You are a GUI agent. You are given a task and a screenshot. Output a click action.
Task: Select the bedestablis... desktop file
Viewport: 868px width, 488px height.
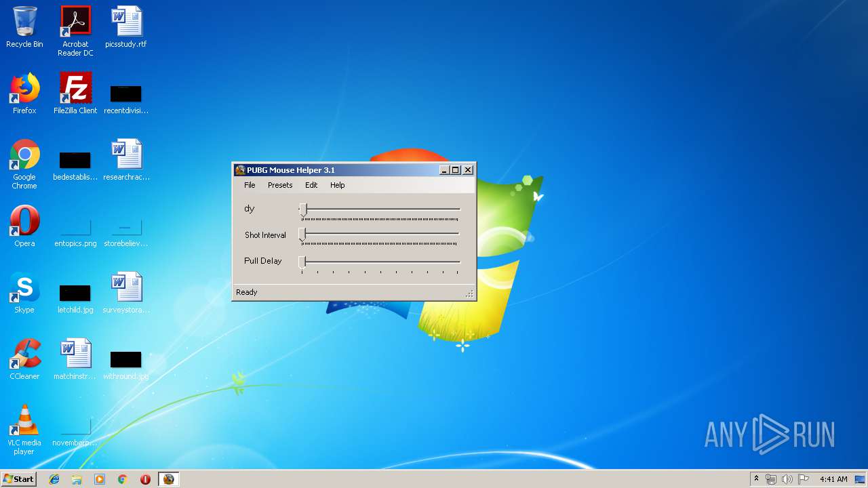pyautogui.click(x=75, y=166)
